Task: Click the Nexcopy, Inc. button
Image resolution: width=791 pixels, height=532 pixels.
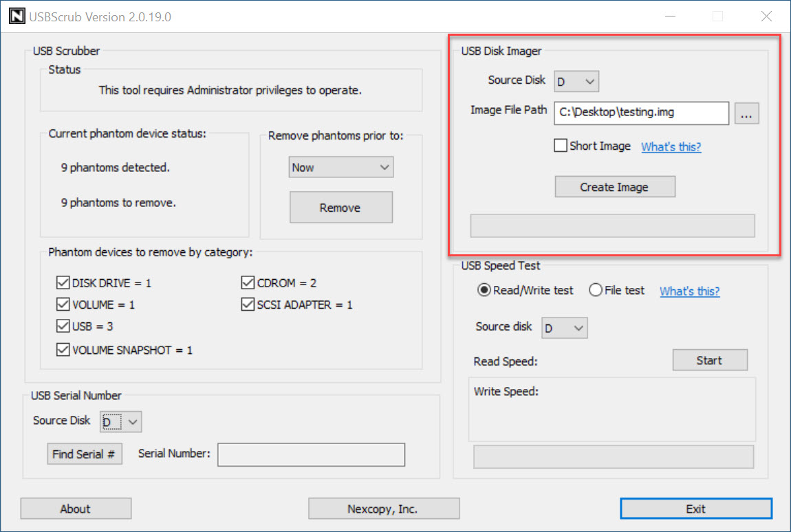Action: pos(383,509)
